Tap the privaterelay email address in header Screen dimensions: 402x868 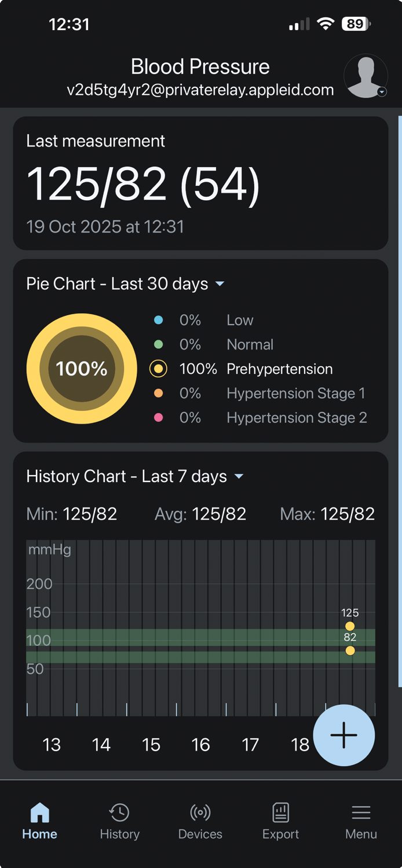tap(200, 90)
